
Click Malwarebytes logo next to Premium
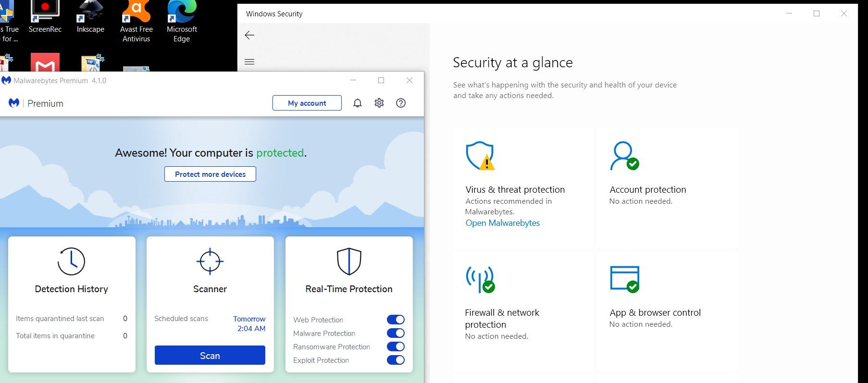point(14,103)
